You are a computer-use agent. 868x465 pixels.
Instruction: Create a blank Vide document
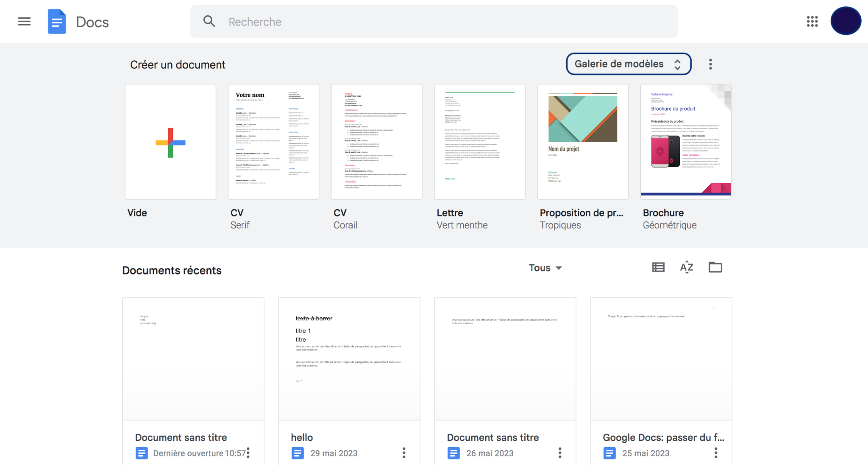170,142
